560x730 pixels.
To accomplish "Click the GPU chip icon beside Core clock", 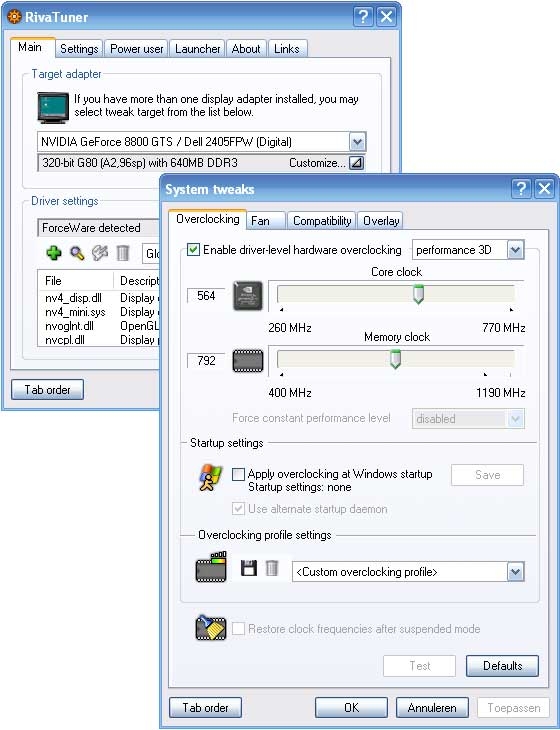I will pyautogui.click(x=248, y=296).
